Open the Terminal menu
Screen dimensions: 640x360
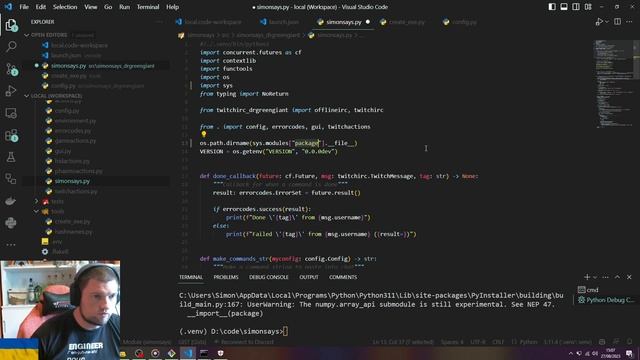(148, 7)
